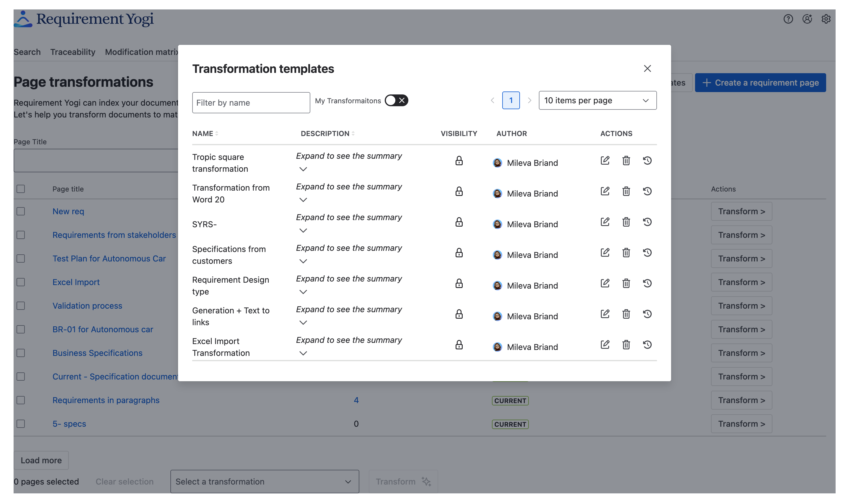
Task: Open the settings gear icon
Action: (x=826, y=19)
